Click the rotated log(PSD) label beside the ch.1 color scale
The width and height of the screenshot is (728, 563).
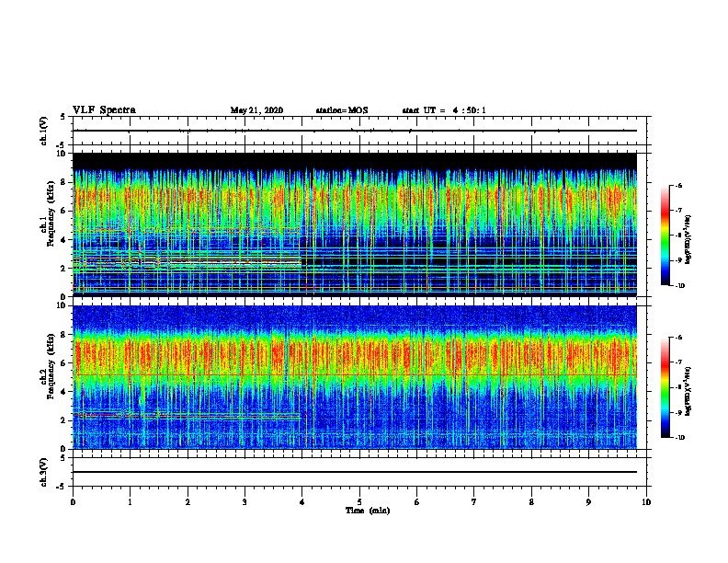pos(688,239)
